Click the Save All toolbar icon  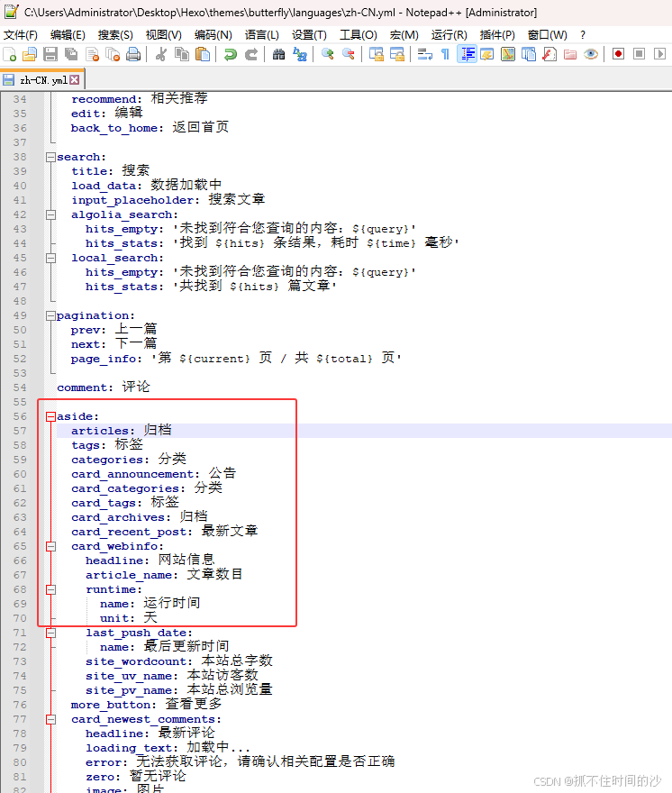click(x=71, y=54)
